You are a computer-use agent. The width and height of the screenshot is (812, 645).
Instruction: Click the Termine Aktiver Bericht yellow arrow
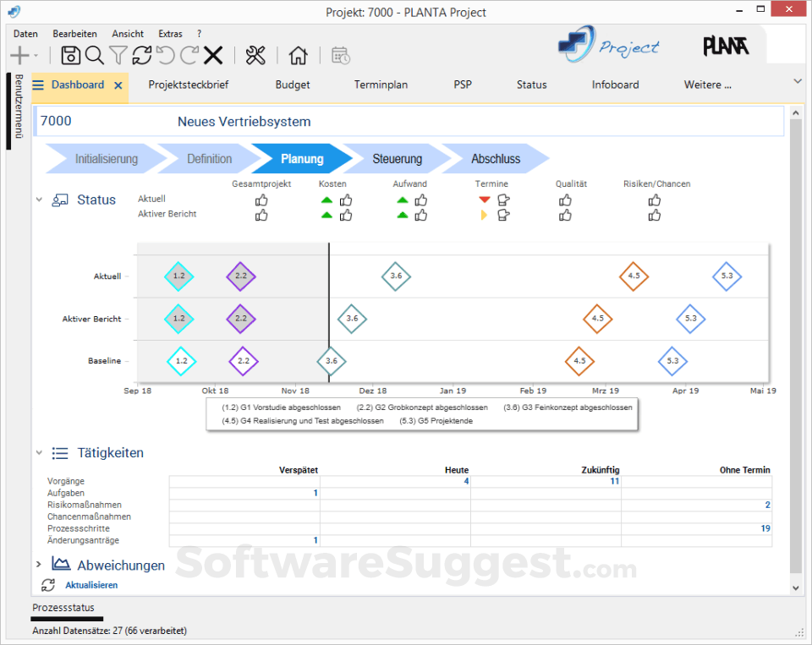pos(484,215)
